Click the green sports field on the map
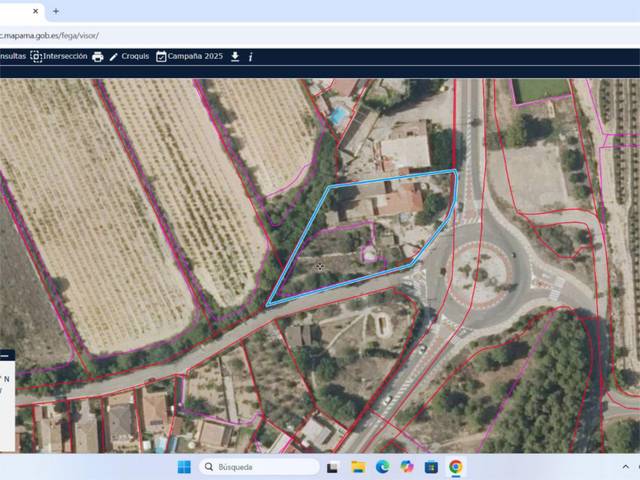The width and height of the screenshot is (640, 480). tap(540, 90)
